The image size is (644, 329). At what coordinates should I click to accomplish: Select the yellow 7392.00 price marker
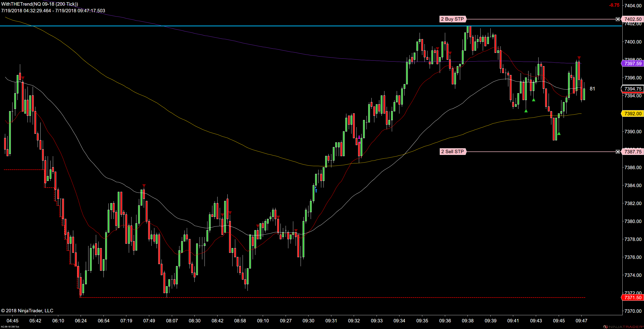click(632, 114)
